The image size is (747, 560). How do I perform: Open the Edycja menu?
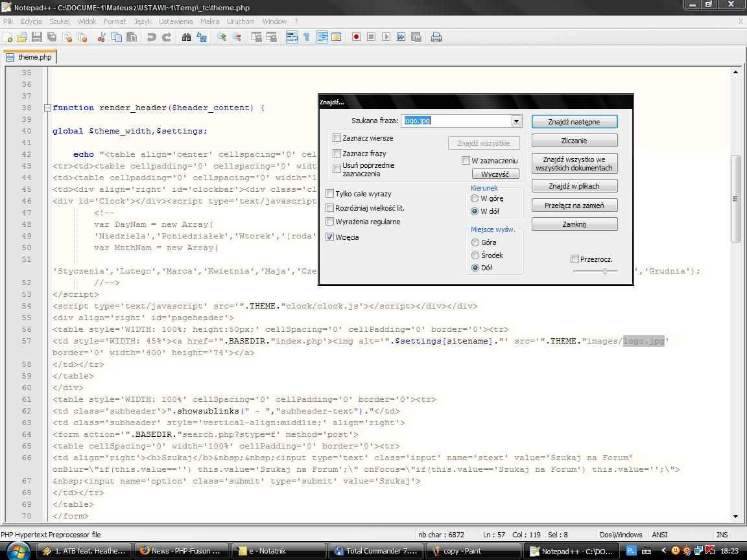tap(31, 21)
